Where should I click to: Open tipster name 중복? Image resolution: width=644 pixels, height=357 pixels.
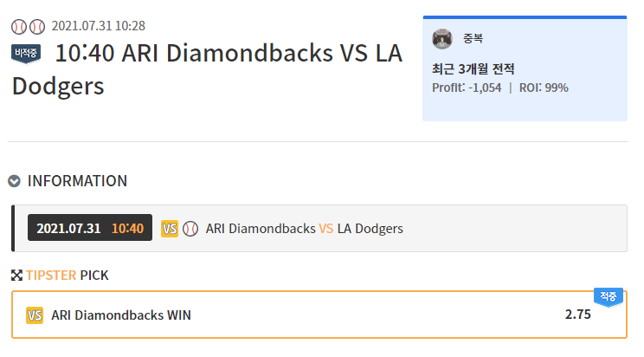click(473, 39)
